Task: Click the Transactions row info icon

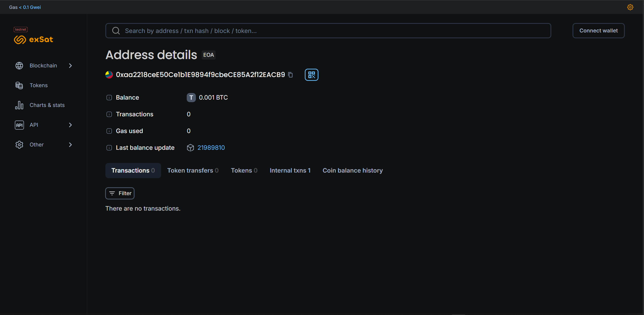Action: 109,114
